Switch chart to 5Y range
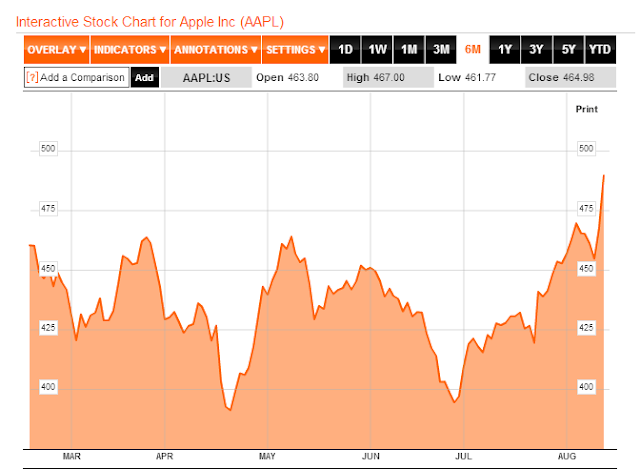 (569, 50)
